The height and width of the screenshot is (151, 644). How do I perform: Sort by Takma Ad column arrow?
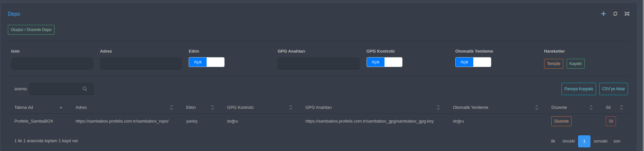pyautogui.click(x=61, y=108)
